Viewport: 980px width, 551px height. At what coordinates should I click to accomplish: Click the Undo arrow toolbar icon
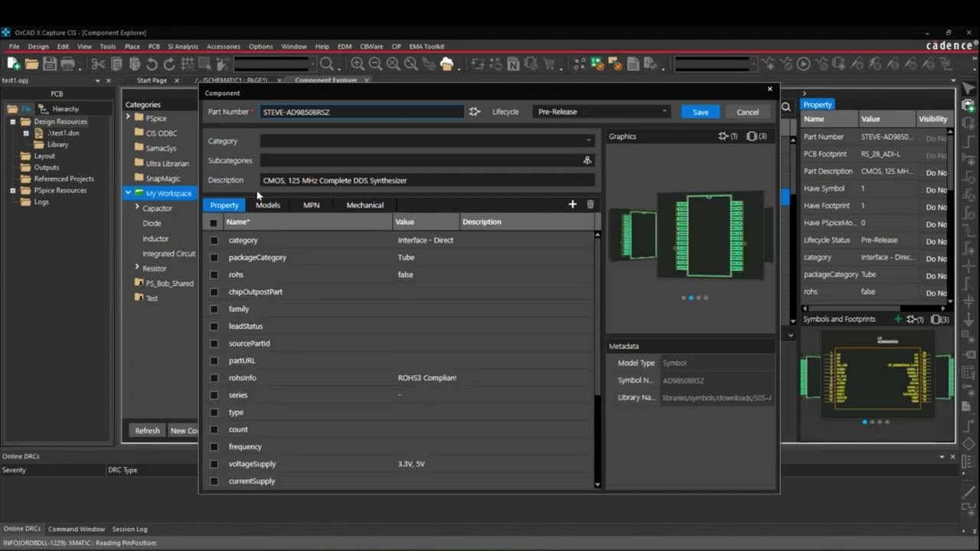pos(152,64)
